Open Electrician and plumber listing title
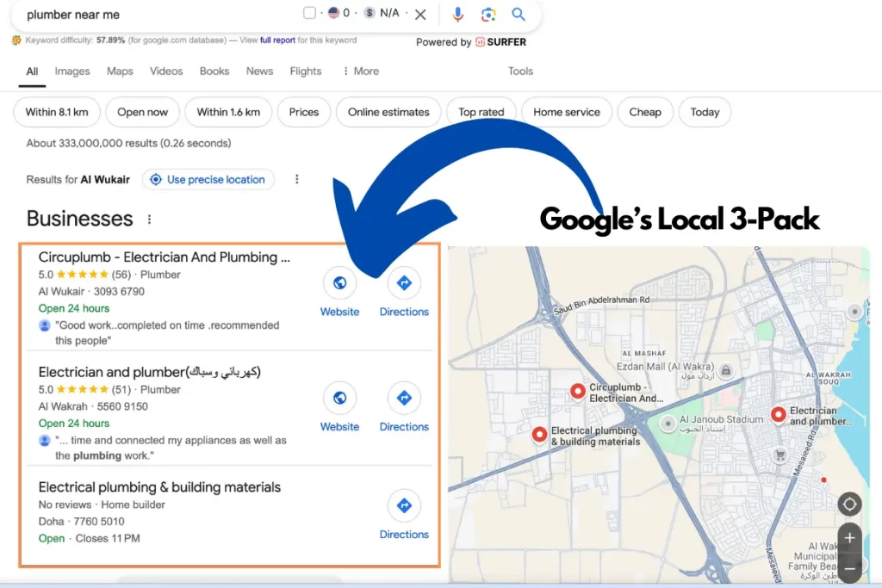 [150, 372]
